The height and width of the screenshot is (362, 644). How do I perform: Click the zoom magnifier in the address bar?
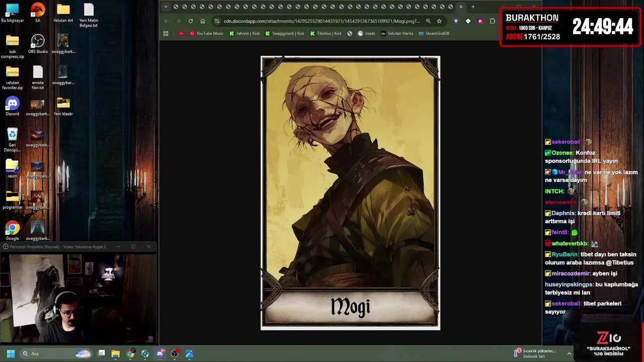pyautogui.click(x=428, y=21)
